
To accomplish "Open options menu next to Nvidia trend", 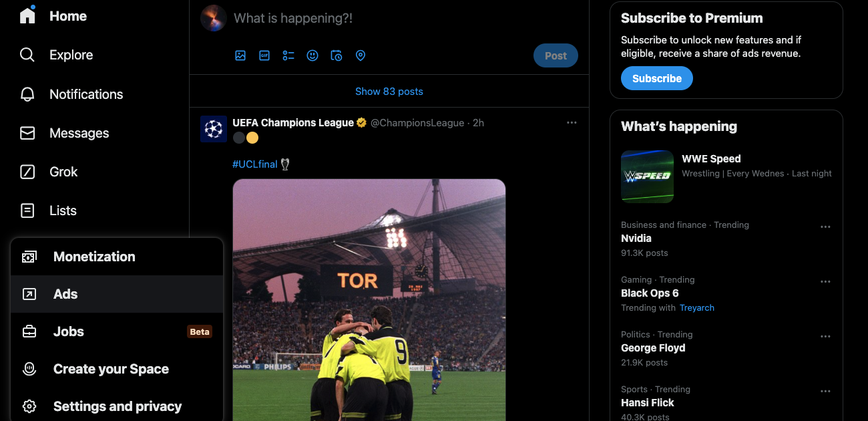I will pos(826,227).
